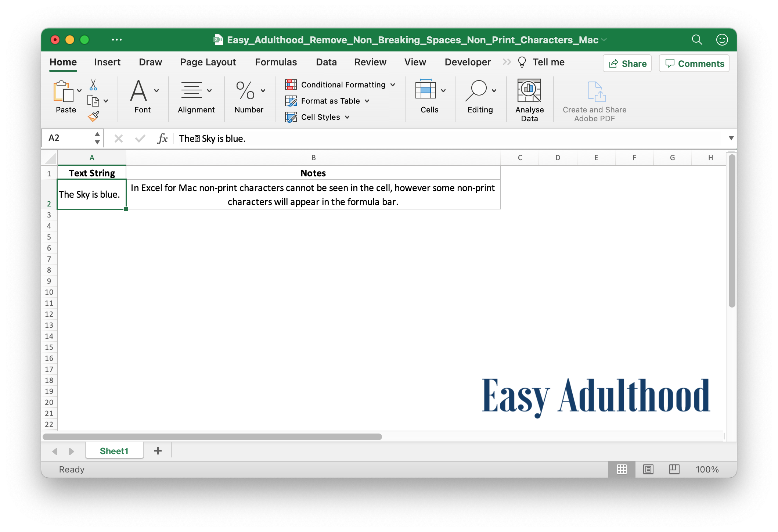The image size is (778, 532).
Task: Switch to the Formulas ribbon tab
Action: tap(276, 62)
